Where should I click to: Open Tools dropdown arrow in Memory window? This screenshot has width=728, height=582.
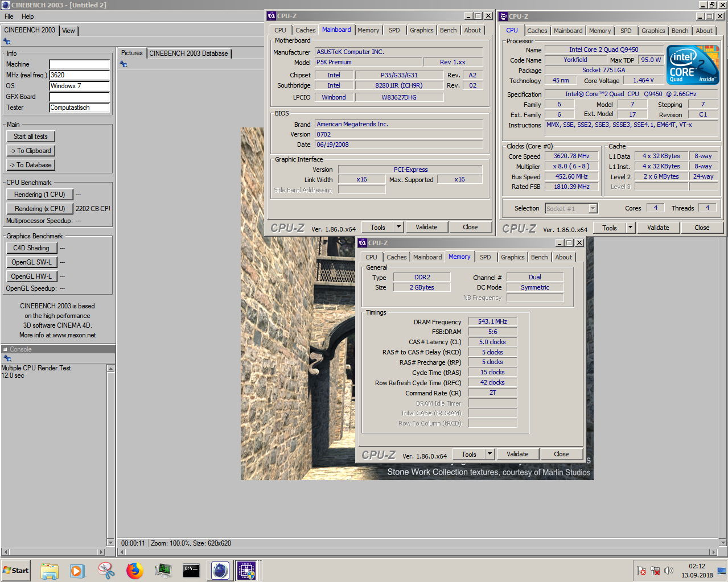[490, 454]
